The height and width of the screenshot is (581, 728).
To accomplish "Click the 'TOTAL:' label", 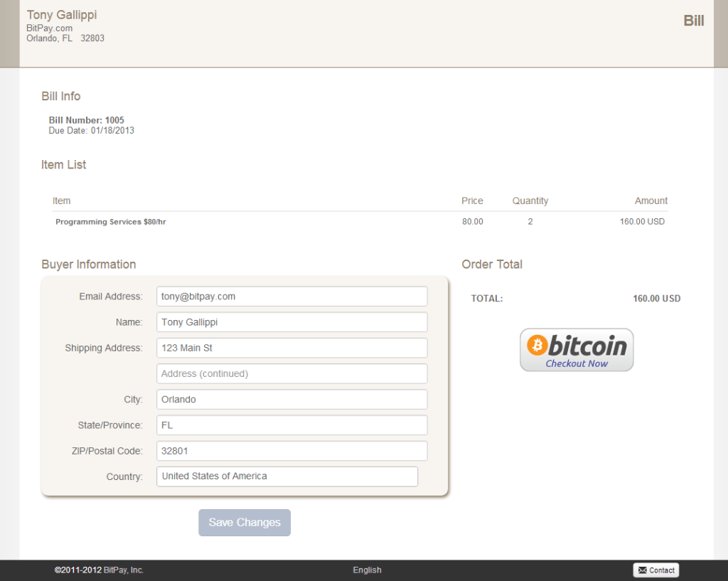I will 487,299.
